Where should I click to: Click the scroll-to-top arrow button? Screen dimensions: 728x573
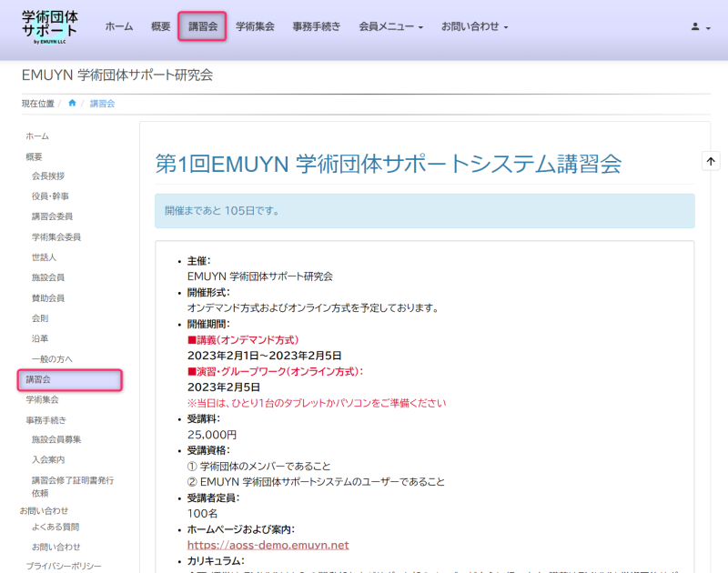tap(711, 160)
